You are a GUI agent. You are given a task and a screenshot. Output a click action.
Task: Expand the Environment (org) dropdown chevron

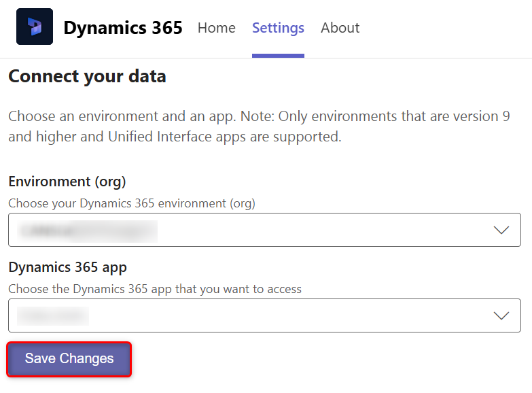pyautogui.click(x=501, y=230)
